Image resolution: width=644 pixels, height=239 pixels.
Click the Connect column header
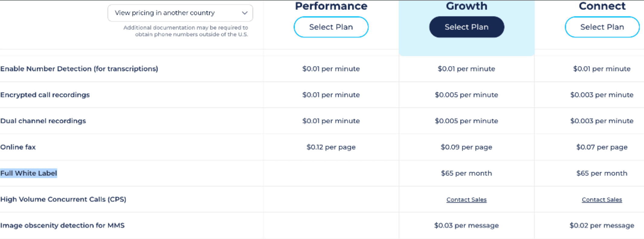[602, 6]
